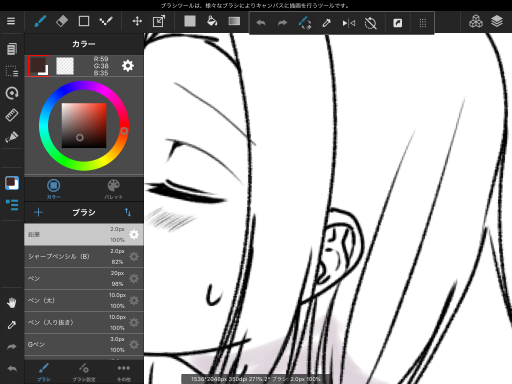Open the Layers panel
This screenshot has height=384, width=512.
coord(497,21)
